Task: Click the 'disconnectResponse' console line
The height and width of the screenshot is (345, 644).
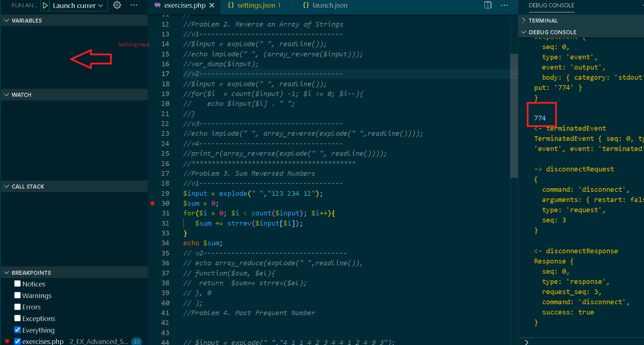Action: tap(576, 251)
